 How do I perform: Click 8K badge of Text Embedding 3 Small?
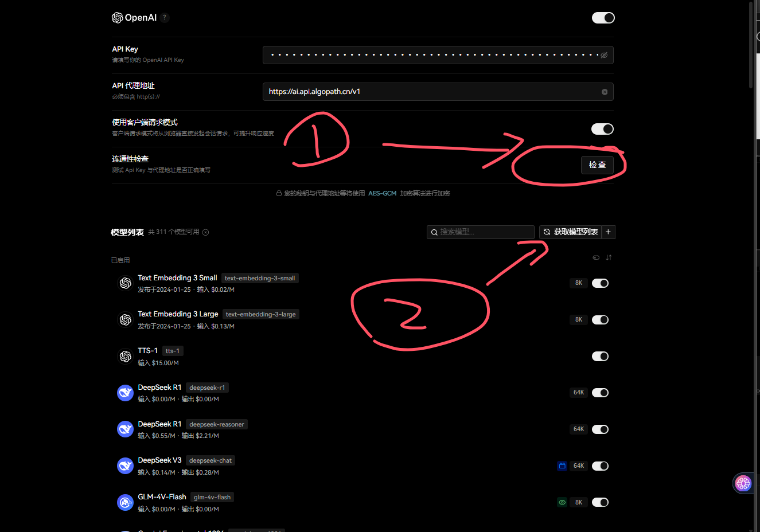[579, 283]
